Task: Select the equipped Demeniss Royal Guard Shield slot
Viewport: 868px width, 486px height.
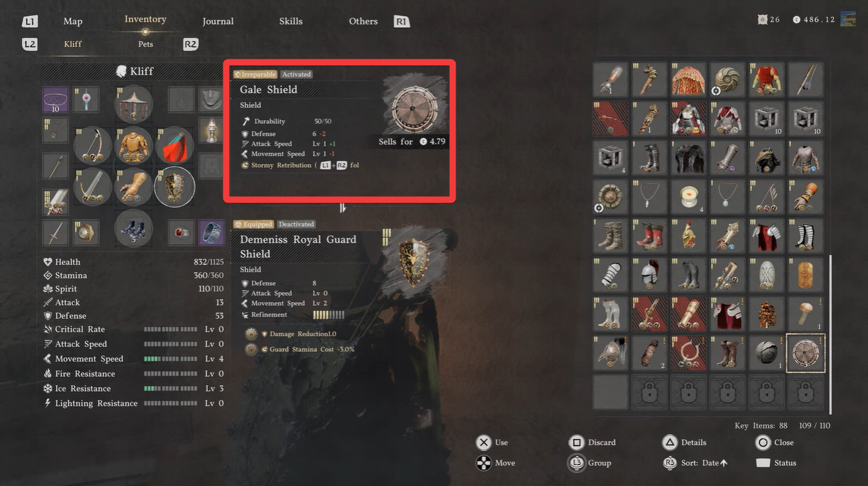Action: coord(174,187)
